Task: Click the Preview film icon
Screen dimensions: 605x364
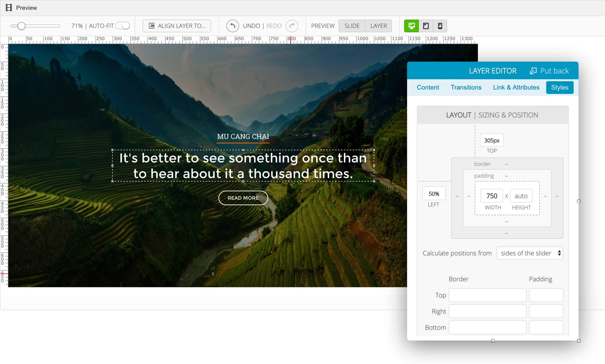Action: point(9,8)
